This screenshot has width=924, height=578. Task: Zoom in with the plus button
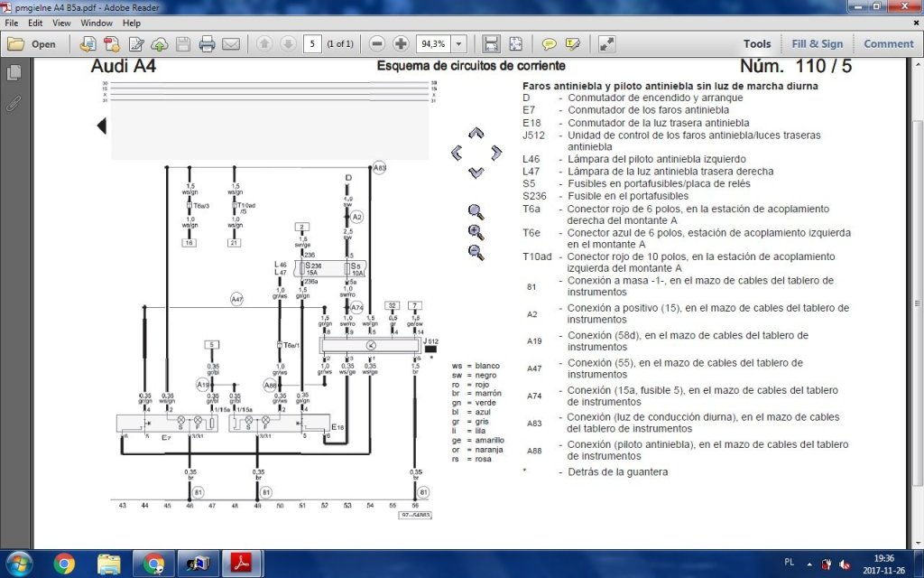click(x=401, y=44)
